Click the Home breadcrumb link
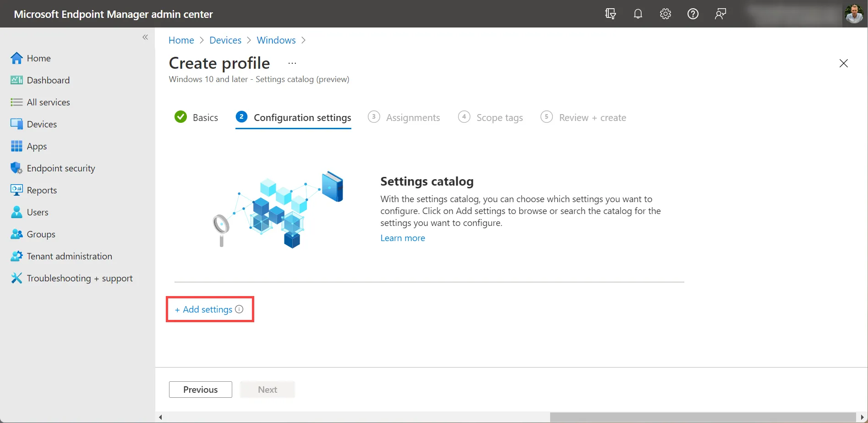This screenshot has width=868, height=423. tap(181, 40)
